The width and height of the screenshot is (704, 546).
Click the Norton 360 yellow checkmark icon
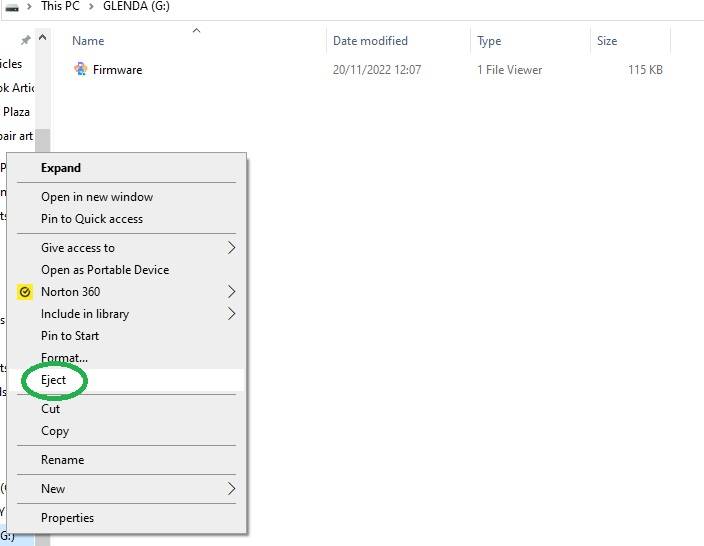[x=25, y=292]
